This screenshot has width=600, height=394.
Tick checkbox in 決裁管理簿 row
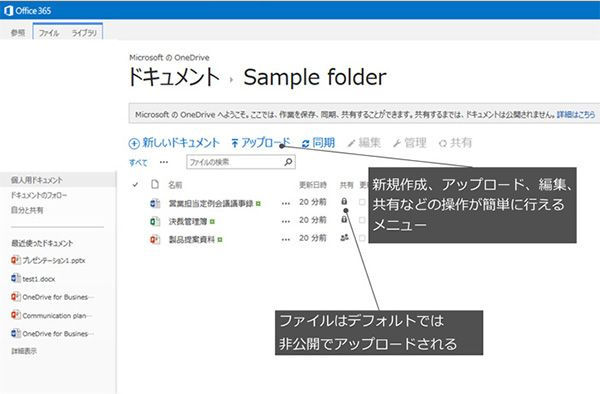362,220
